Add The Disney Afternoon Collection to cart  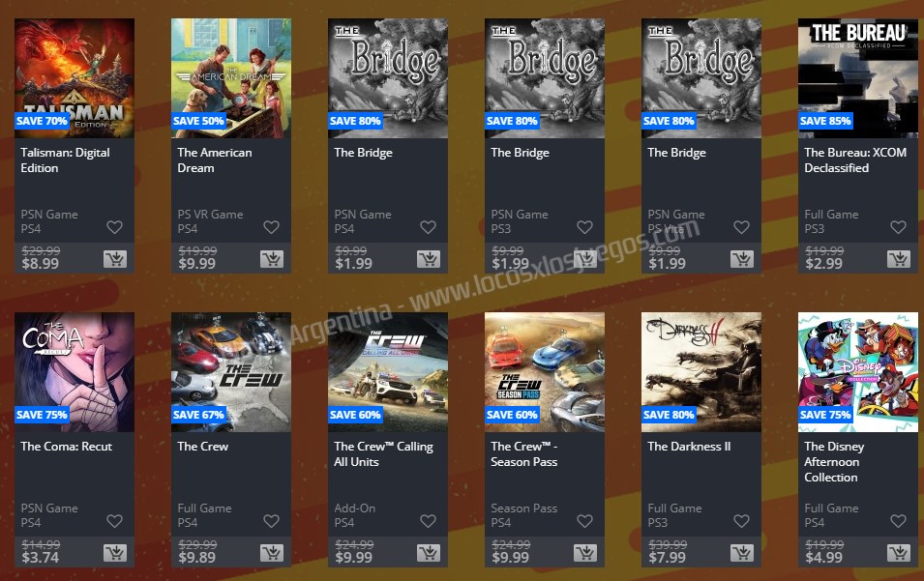point(899,553)
